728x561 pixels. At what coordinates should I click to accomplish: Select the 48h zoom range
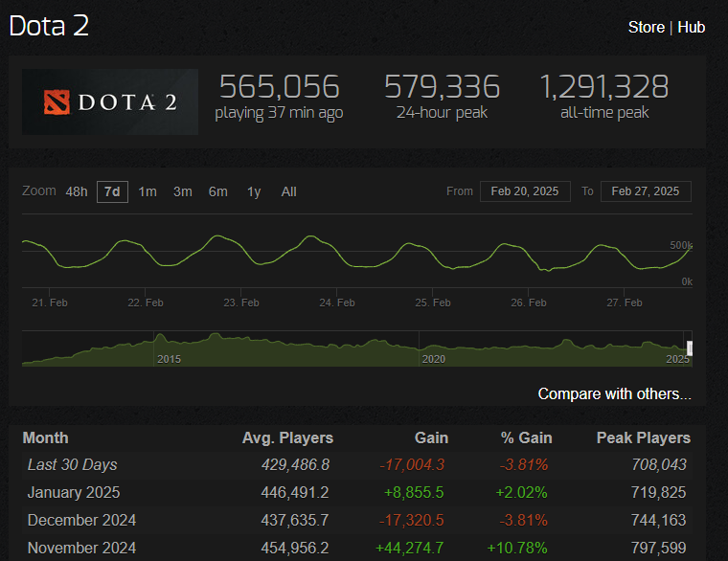click(x=77, y=191)
